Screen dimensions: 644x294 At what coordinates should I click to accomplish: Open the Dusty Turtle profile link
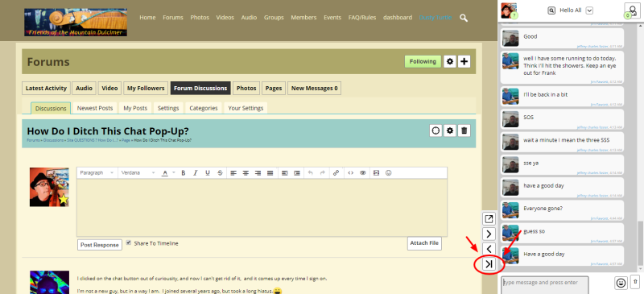point(436,17)
